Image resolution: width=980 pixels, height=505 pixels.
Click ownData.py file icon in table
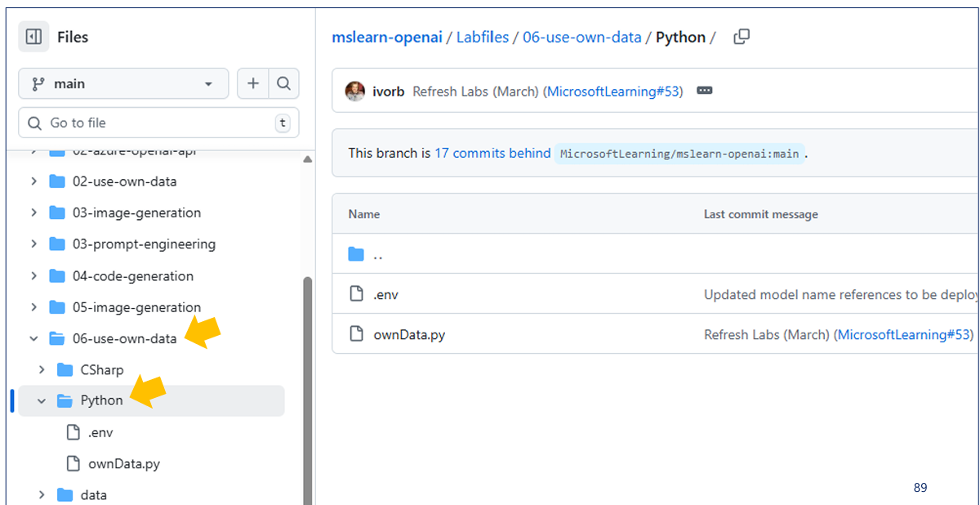[x=356, y=334]
